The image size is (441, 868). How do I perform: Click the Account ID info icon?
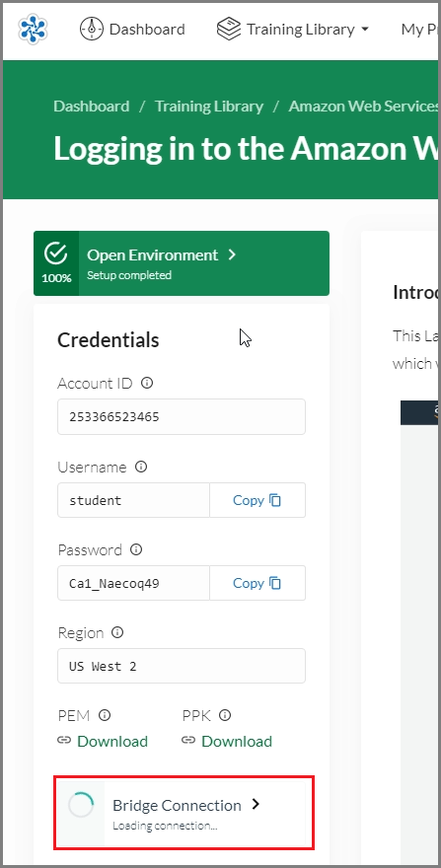(147, 383)
